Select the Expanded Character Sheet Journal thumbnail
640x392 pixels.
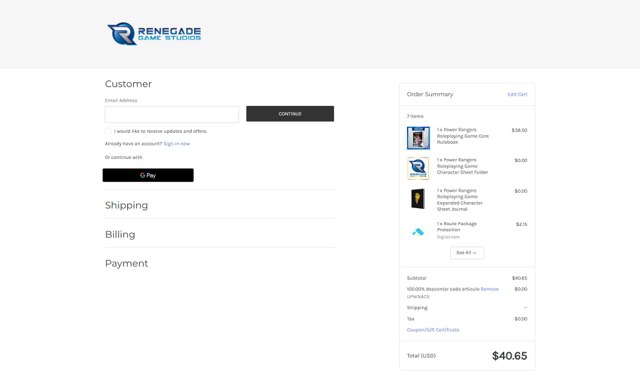pyautogui.click(x=418, y=199)
